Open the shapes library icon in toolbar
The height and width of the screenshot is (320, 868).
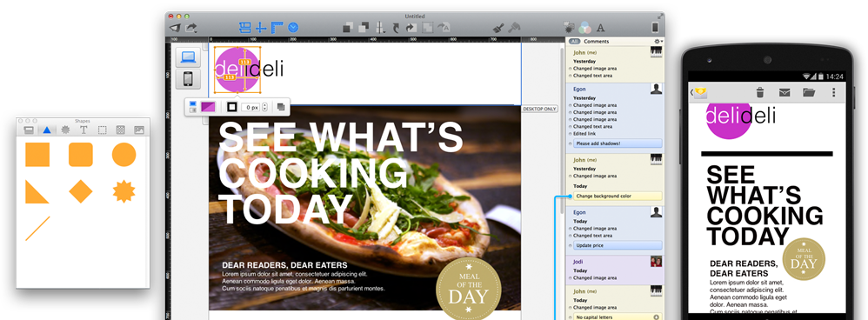tap(569, 27)
